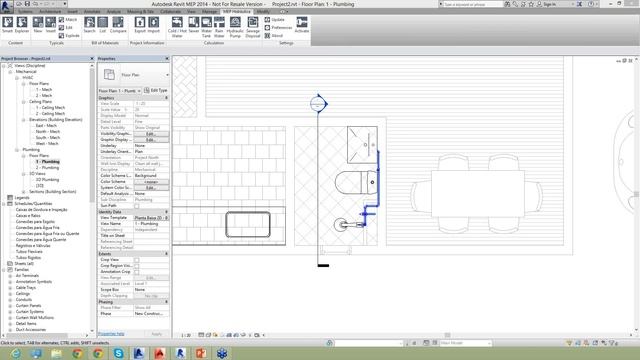Collapse the Plumbing tree node
The width and height of the screenshot is (640, 360).
click(x=17, y=150)
